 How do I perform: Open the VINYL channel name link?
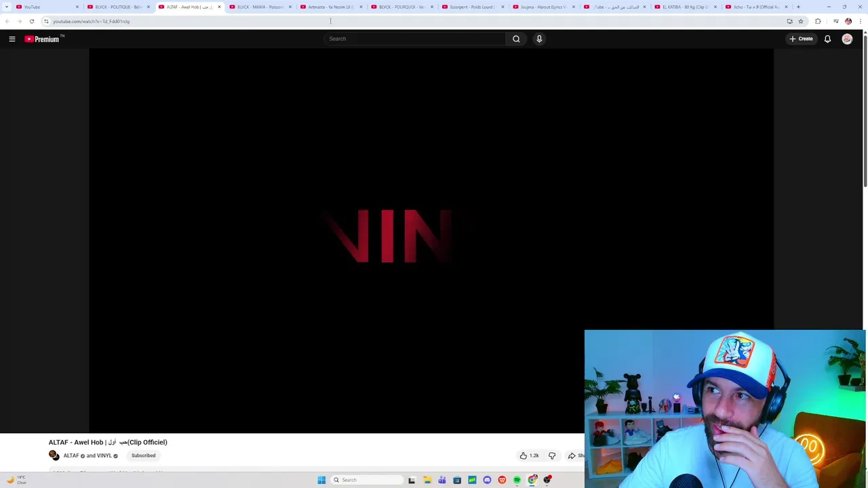[x=104, y=456]
